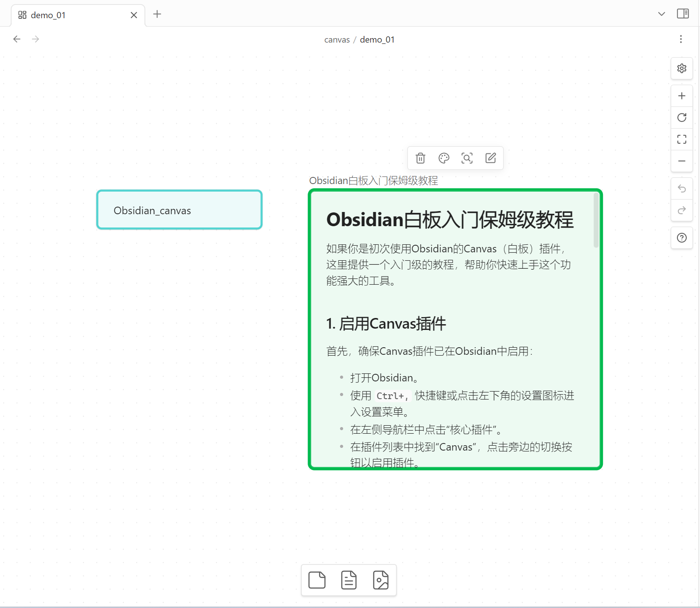Navigate back in history
700x608 pixels.
coord(17,39)
